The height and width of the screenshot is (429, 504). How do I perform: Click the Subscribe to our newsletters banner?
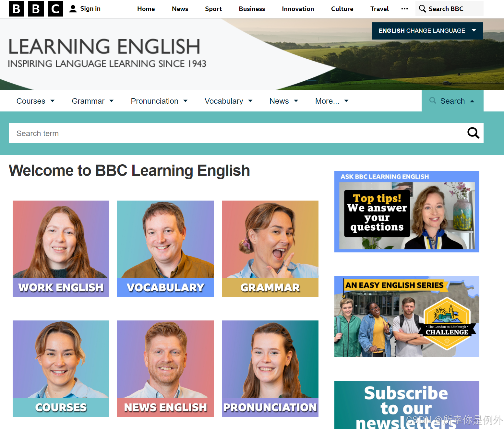[407, 405]
